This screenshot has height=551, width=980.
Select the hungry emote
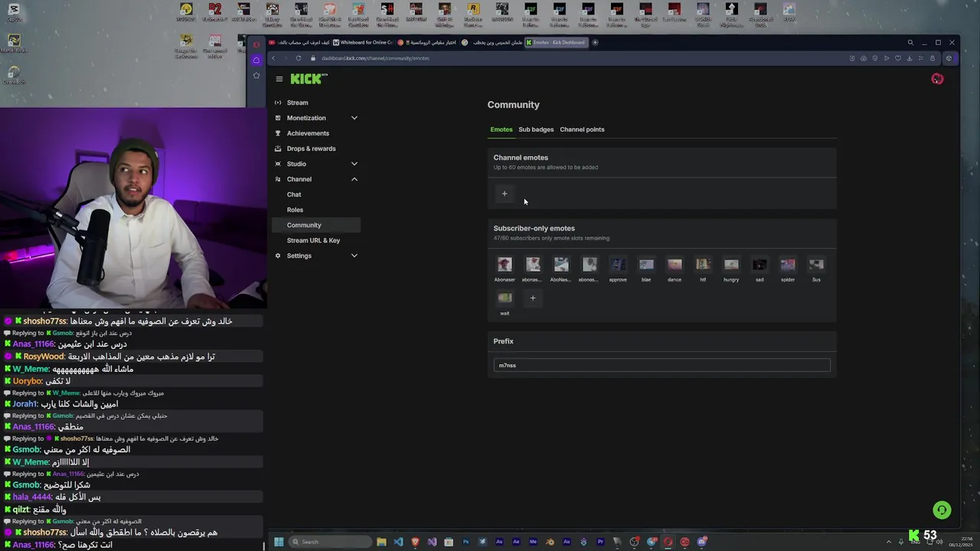[731, 265]
